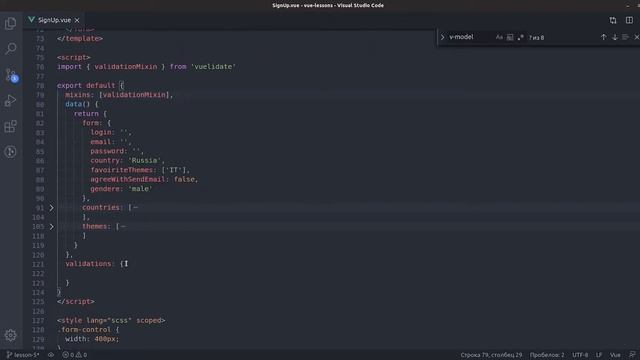Toggle Use Regular Expression in find widget
The width and height of the screenshot is (640, 360).
point(520,37)
